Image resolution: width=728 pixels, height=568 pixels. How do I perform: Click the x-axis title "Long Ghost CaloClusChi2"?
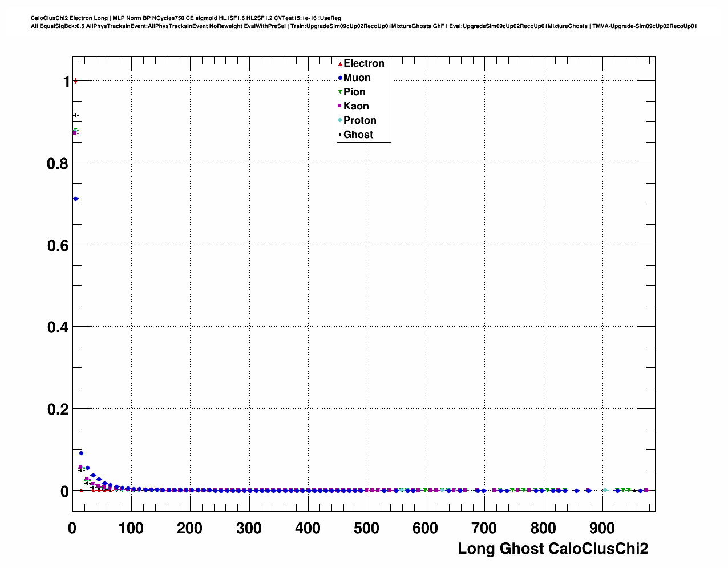click(x=552, y=549)
